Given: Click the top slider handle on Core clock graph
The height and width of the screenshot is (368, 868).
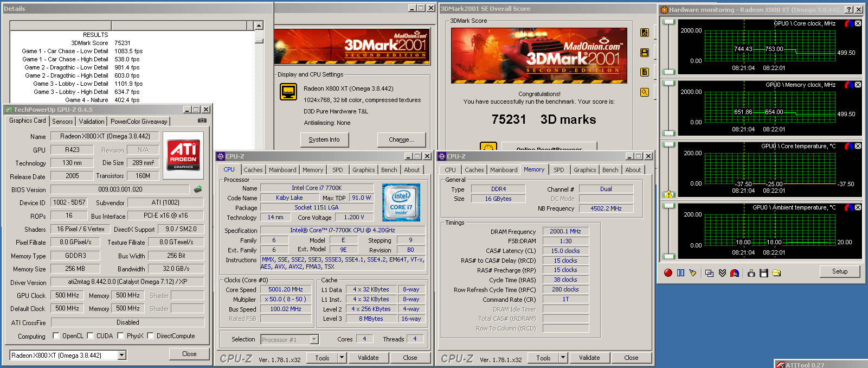Looking at the screenshot, I should click(x=669, y=22).
